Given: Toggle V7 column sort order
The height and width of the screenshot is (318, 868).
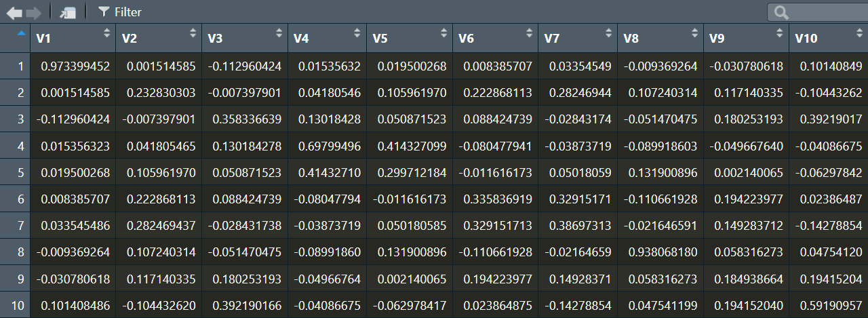Looking at the screenshot, I should 608,33.
